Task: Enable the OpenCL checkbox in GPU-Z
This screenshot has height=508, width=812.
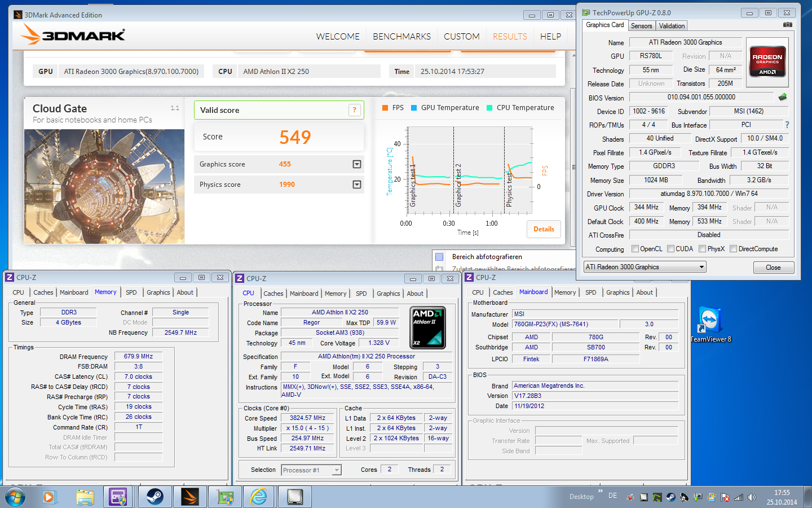Action: point(636,249)
